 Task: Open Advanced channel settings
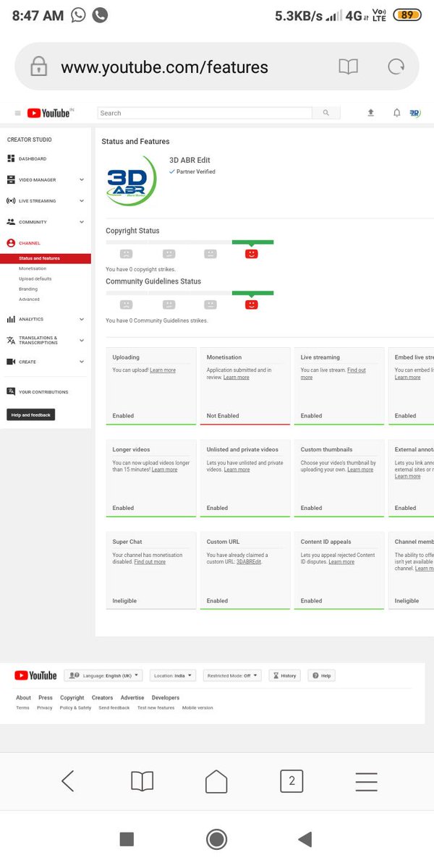(30, 299)
